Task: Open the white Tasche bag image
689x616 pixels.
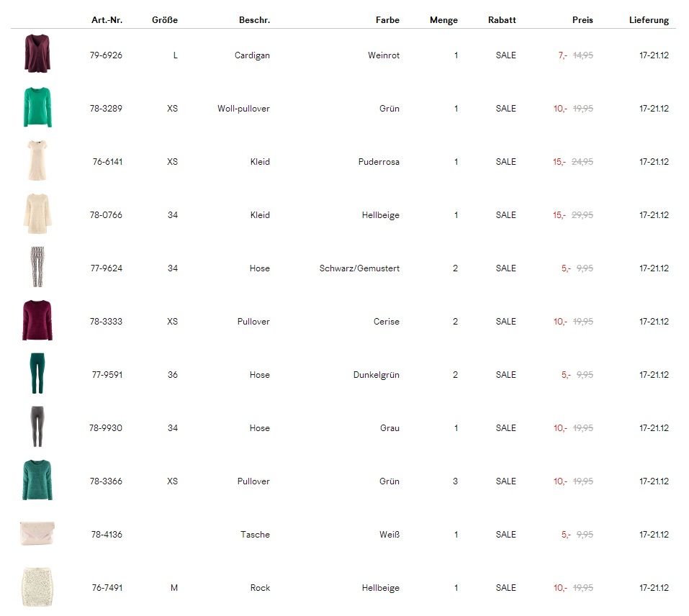Action: [37, 534]
